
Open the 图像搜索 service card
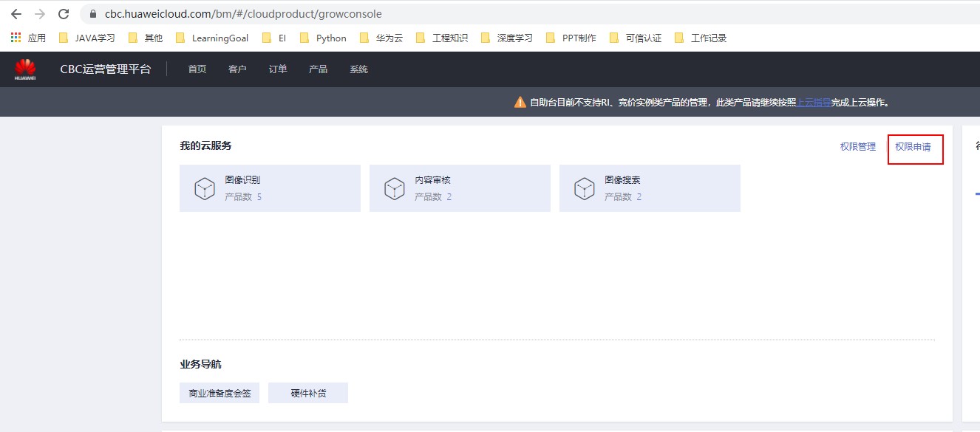(650, 188)
